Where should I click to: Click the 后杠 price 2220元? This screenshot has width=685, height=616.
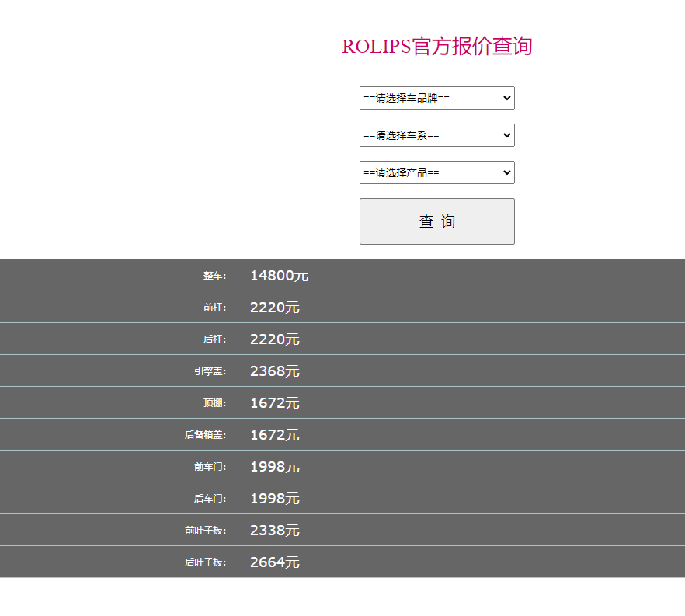click(x=274, y=339)
